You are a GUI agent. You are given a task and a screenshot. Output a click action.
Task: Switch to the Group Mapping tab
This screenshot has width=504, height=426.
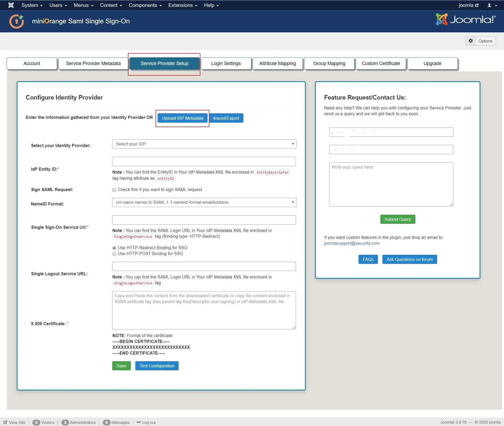point(329,63)
